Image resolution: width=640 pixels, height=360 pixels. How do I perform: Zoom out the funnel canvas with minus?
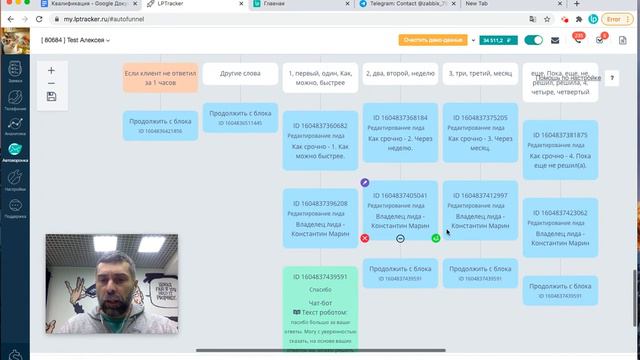51,83
